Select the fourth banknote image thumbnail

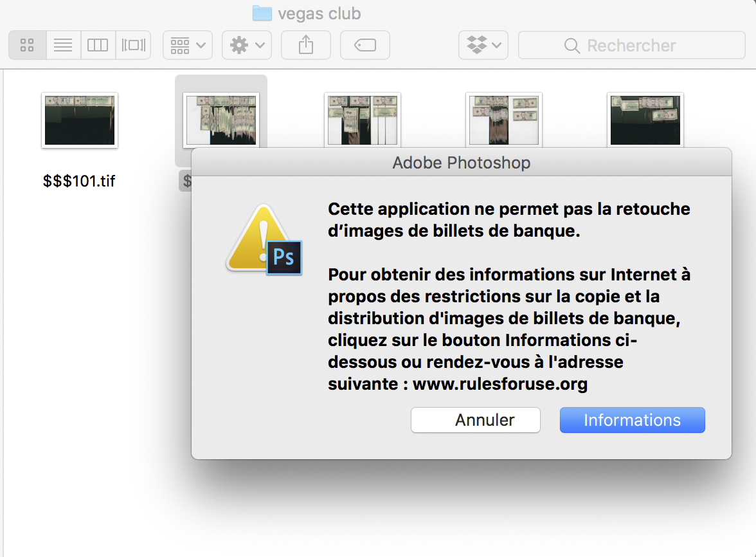[504, 120]
